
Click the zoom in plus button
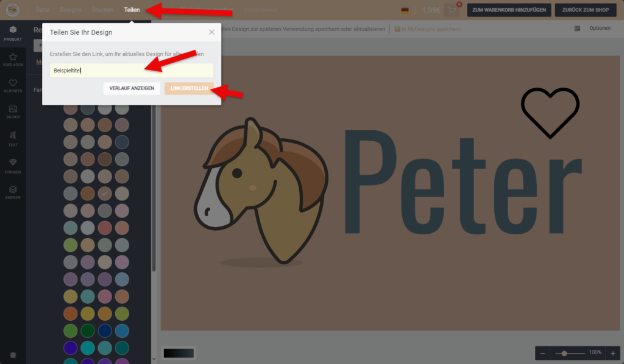click(613, 353)
